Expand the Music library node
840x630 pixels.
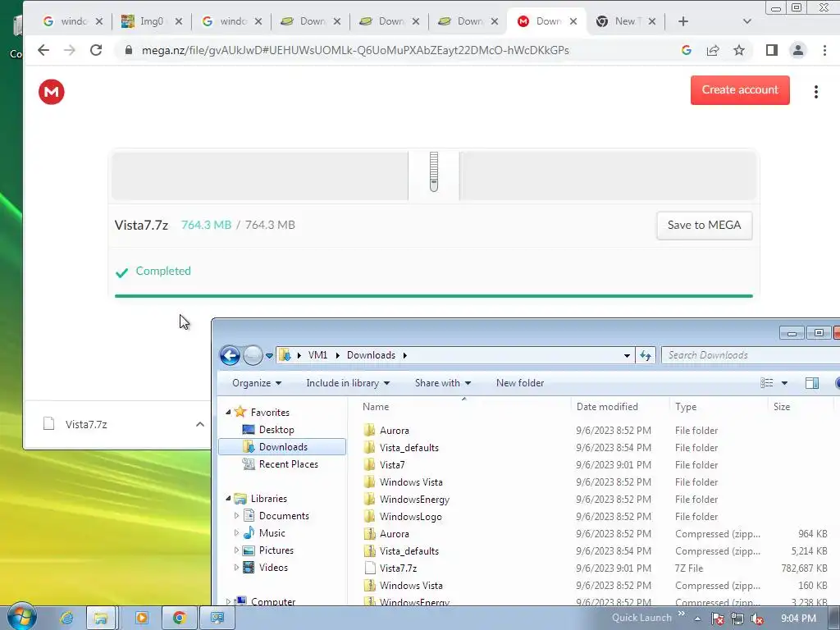(x=236, y=532)
